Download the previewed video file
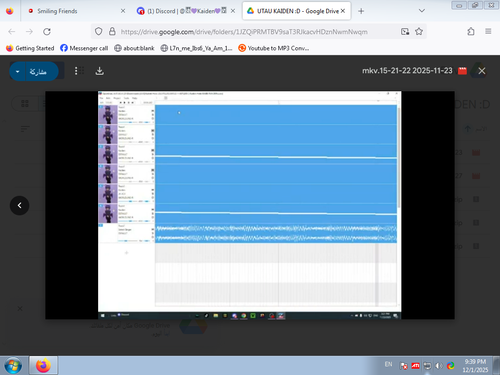Screen dimensions: 500x375 tap(99, 71)
